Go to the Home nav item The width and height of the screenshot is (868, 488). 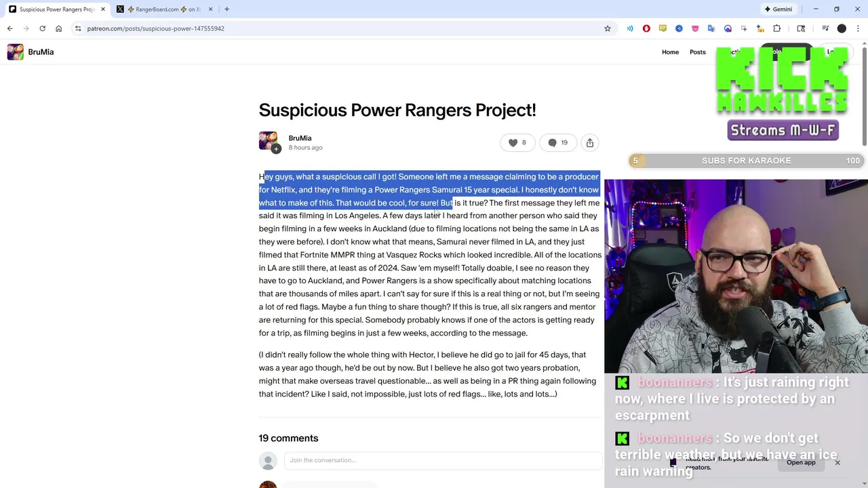[670, 52]
